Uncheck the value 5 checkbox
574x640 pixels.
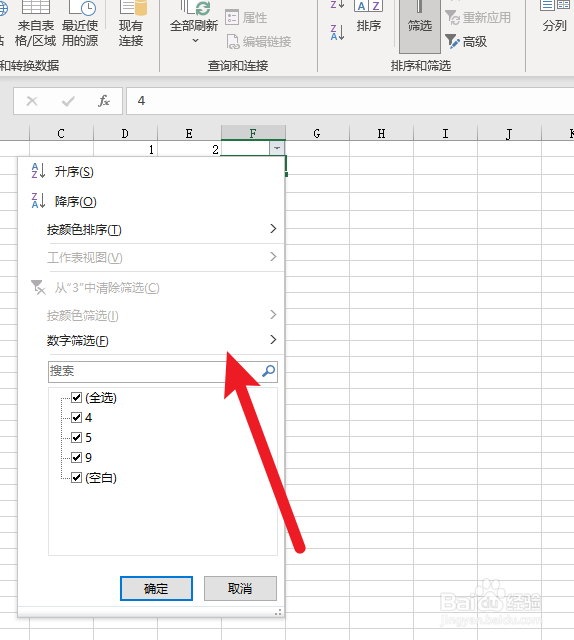pos(76,437)
